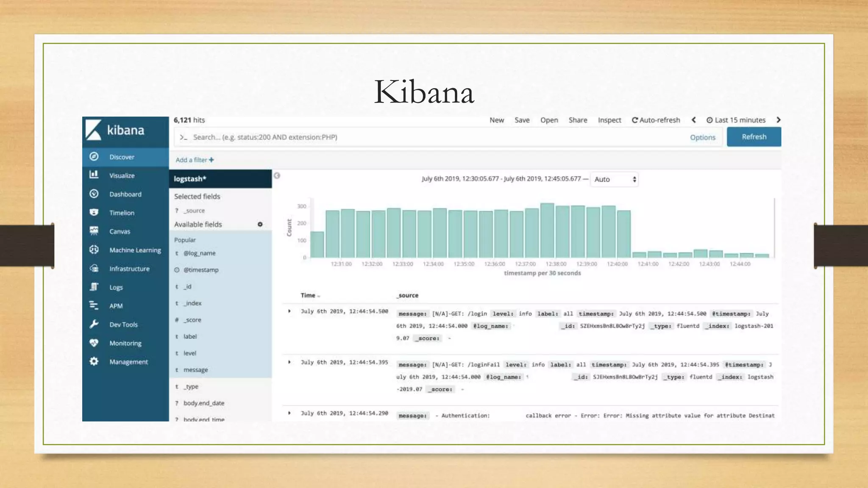
Task: Click the _source column header
Action: pos(408,295)
